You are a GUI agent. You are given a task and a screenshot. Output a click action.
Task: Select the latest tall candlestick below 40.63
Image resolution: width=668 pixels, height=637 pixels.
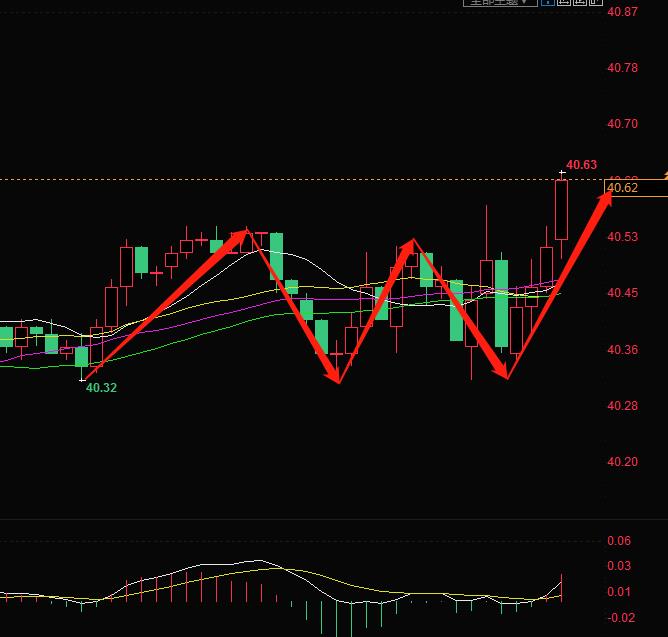[x=561, y=210]
